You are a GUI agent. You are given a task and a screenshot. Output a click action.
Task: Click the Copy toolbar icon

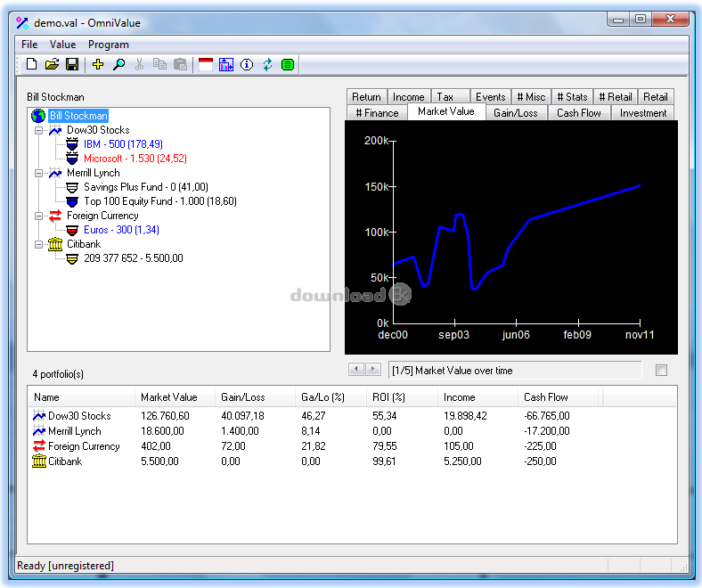[x=159, y=64]
